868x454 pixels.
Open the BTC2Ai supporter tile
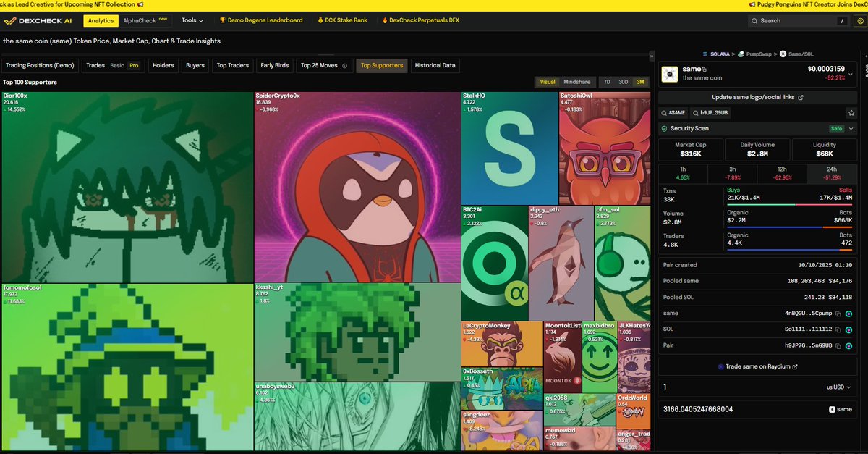pyautogui.click(x=494, y=263)
